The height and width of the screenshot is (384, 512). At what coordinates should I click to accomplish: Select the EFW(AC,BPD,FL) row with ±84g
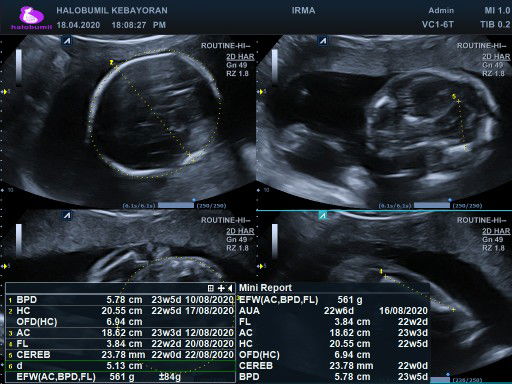[120, 377]
